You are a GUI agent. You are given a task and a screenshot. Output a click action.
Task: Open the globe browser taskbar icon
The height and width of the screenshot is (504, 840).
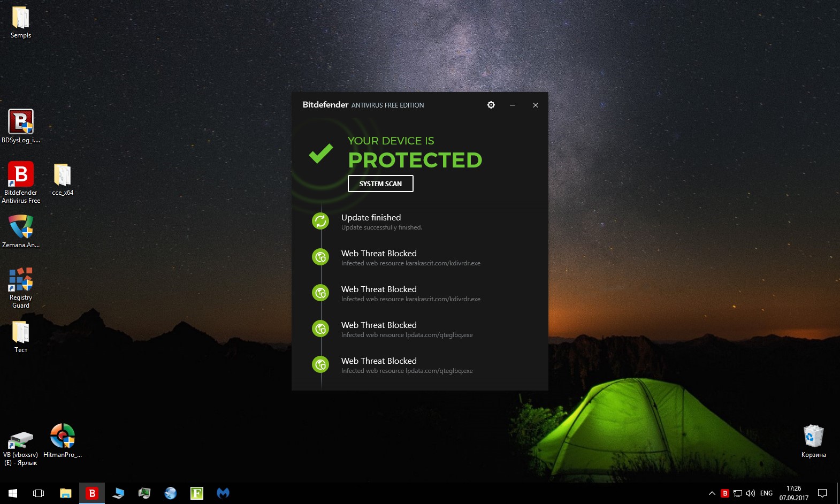[171, 493]
